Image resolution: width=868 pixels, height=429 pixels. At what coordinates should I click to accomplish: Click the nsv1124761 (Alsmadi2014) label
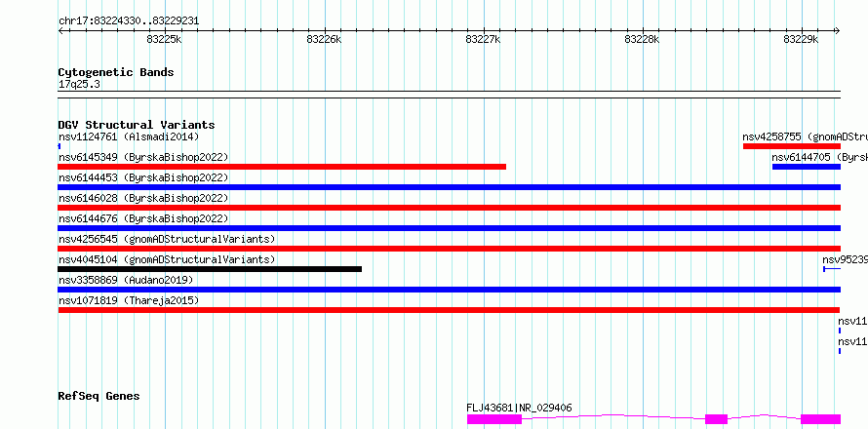(129, 136)
